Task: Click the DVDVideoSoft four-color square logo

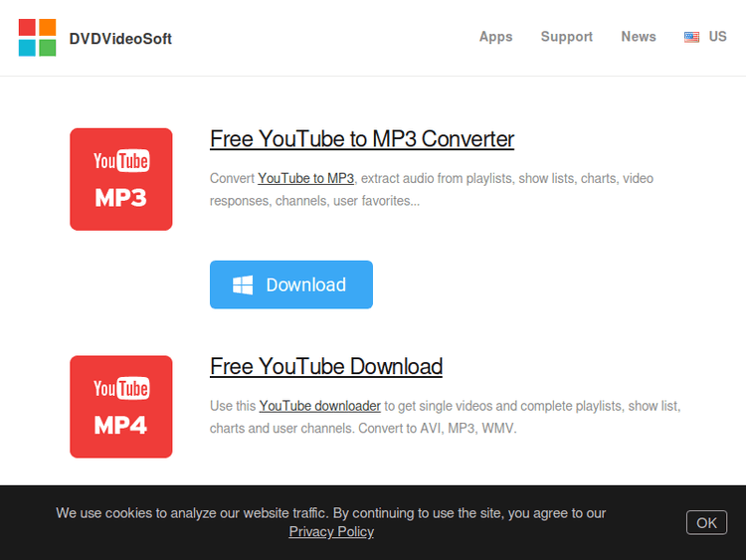Action: pos(37,38)
